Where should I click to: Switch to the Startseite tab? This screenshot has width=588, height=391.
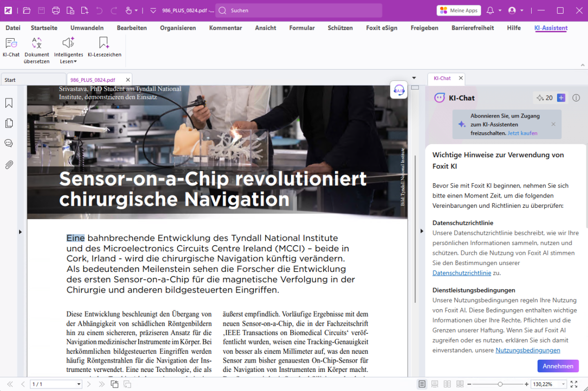click(x=44, y=28)
